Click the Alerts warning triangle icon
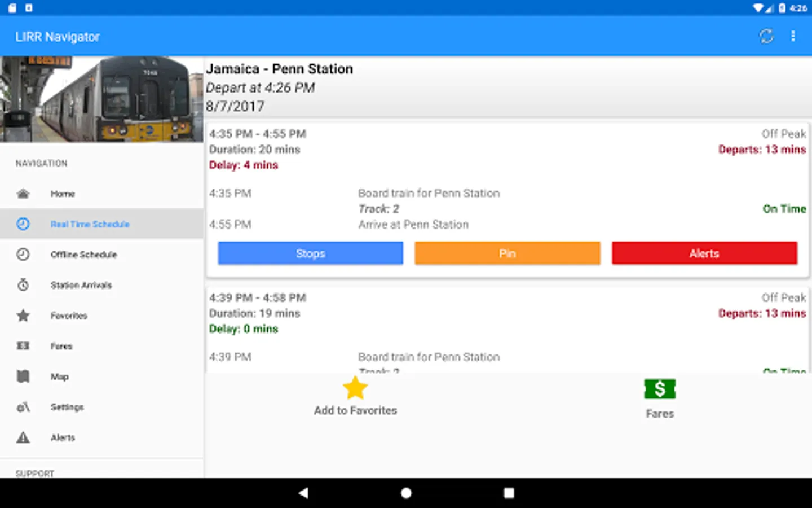 [23, 437]
